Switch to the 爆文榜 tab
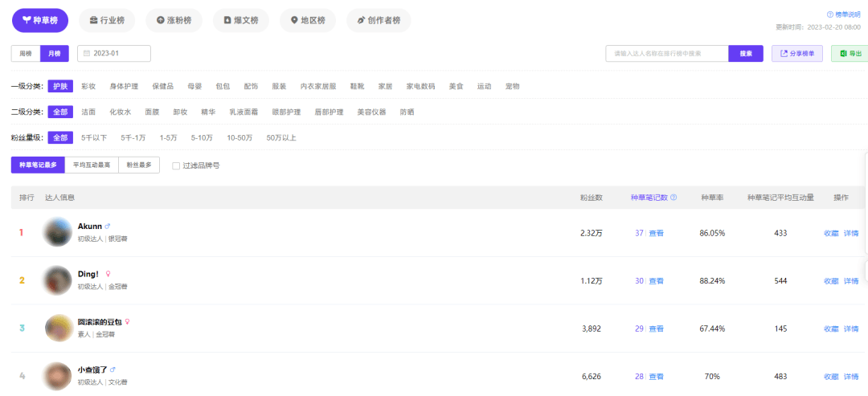Viewport: 868px width, 396px height. coord(241,20)
